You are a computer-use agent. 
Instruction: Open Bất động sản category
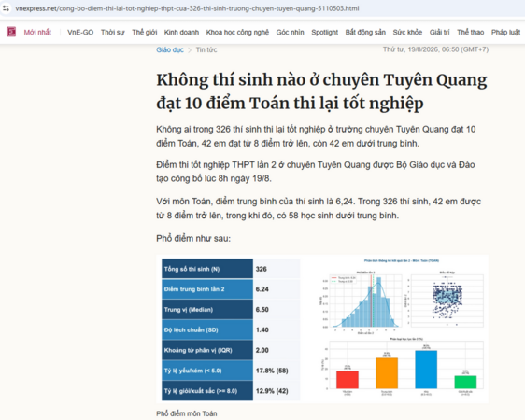point(365,32)
